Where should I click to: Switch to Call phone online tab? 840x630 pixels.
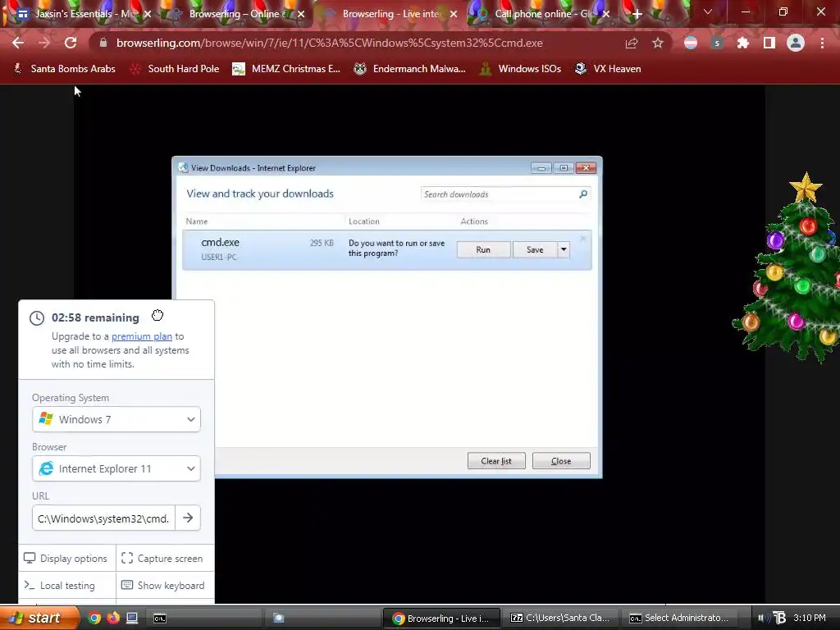point(541,14)
